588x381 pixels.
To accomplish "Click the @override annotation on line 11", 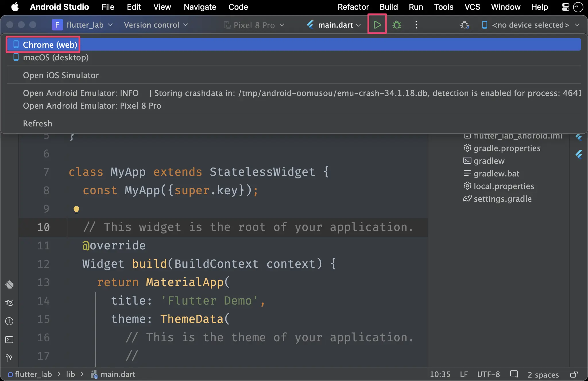I will point(114,245).
